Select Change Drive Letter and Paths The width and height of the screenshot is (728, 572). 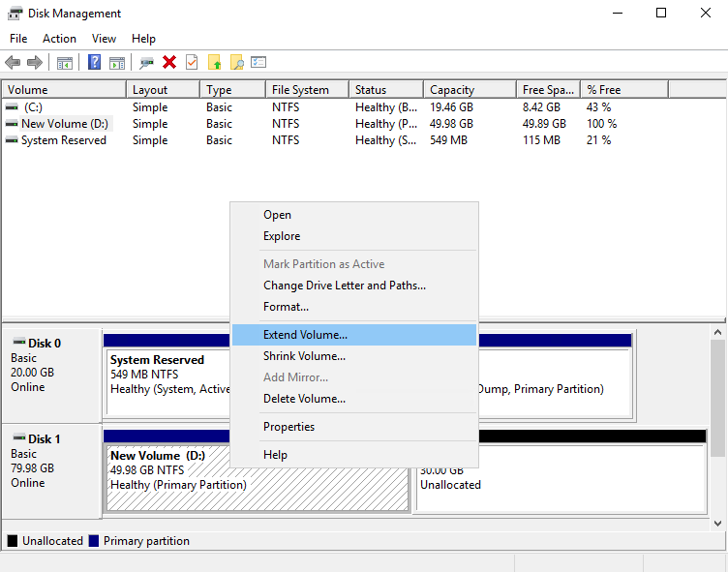coord(353,286)
